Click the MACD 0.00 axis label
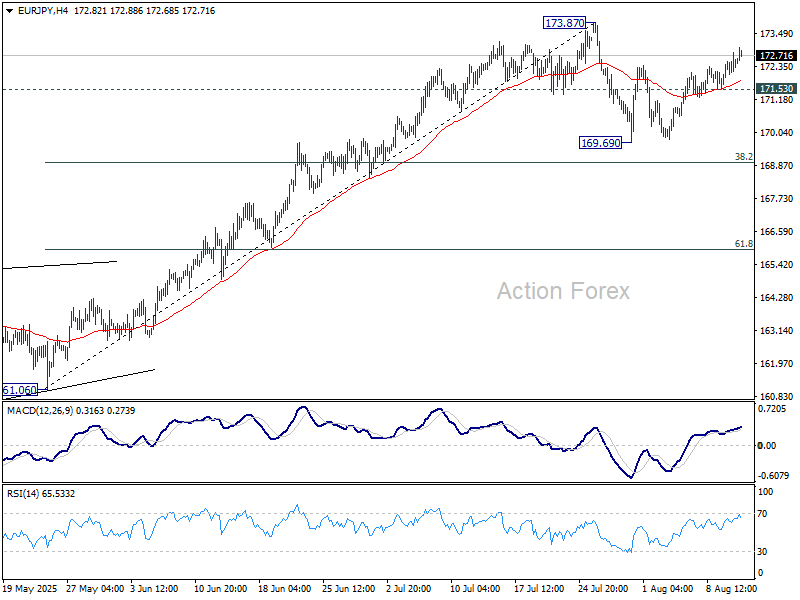Screen dimensions: 800x600 pos(768,446)
